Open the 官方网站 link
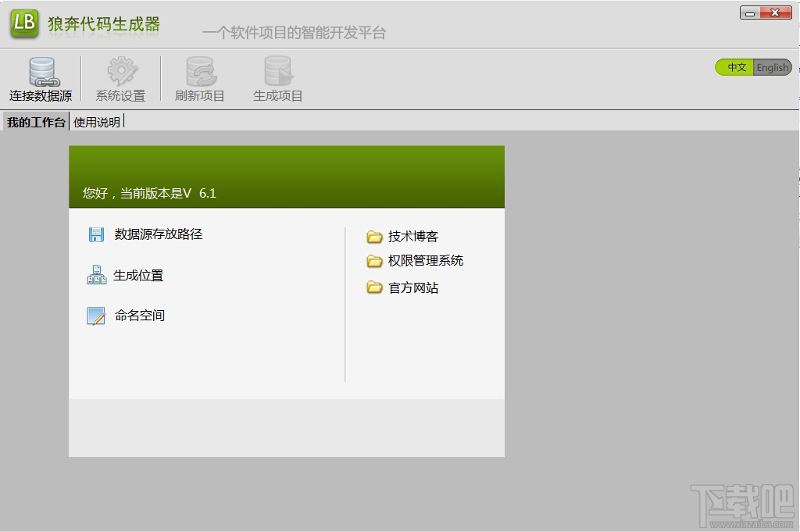The image size is (800, 532). click(413, 288)
